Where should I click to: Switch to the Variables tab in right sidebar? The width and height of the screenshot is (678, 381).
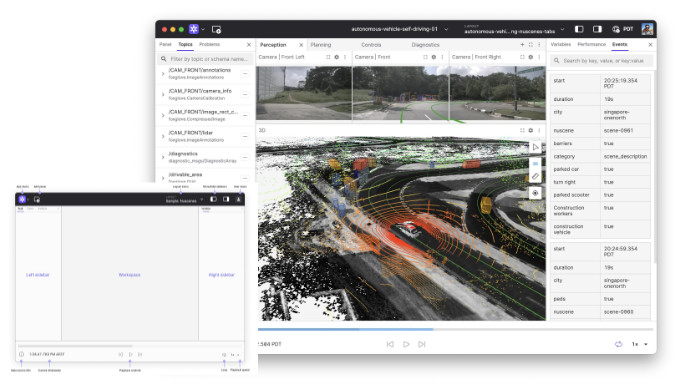(560, 45)
